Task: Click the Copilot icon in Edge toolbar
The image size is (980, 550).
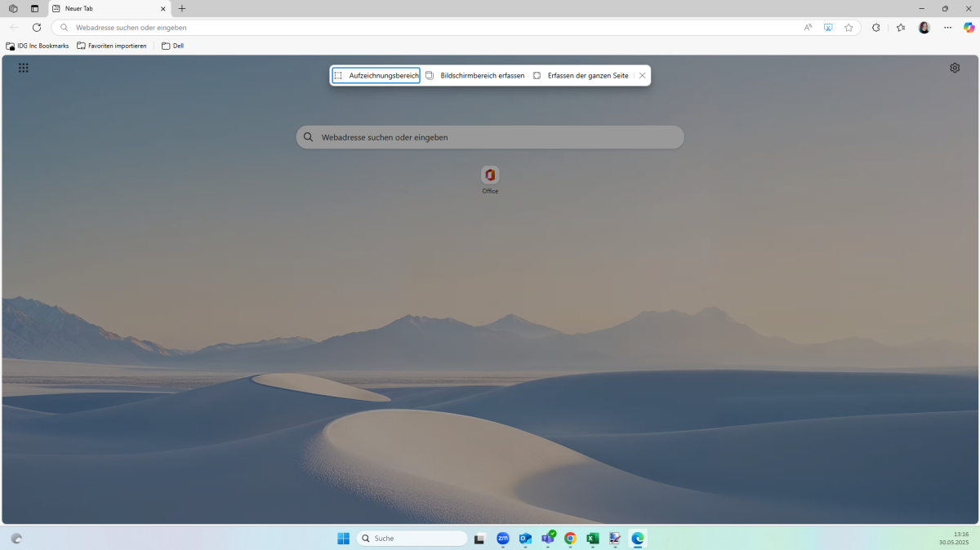Action: pyautogui.click(x=969, y=27)
